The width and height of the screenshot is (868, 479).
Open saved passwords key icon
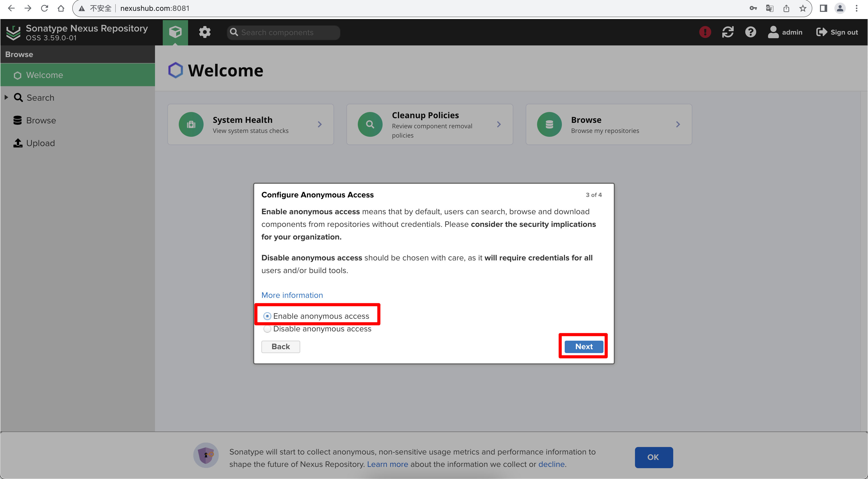pyautogui.click(x=753, y=8)
